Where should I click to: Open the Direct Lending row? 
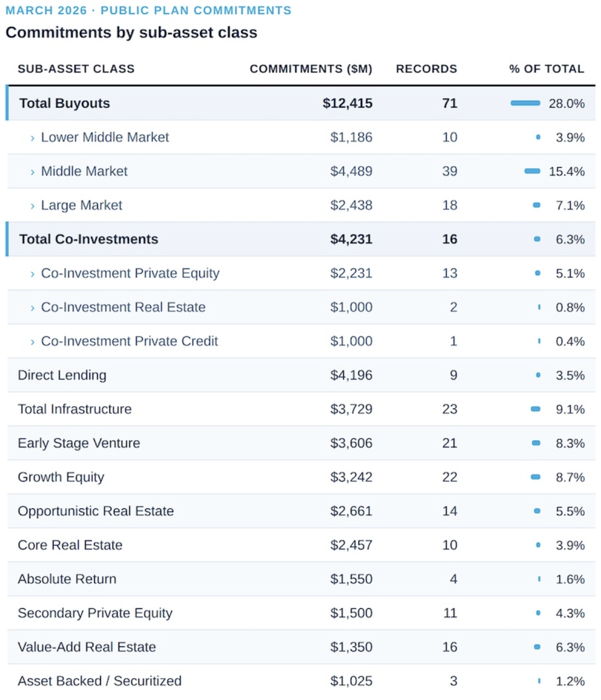(x=62, y=375)
